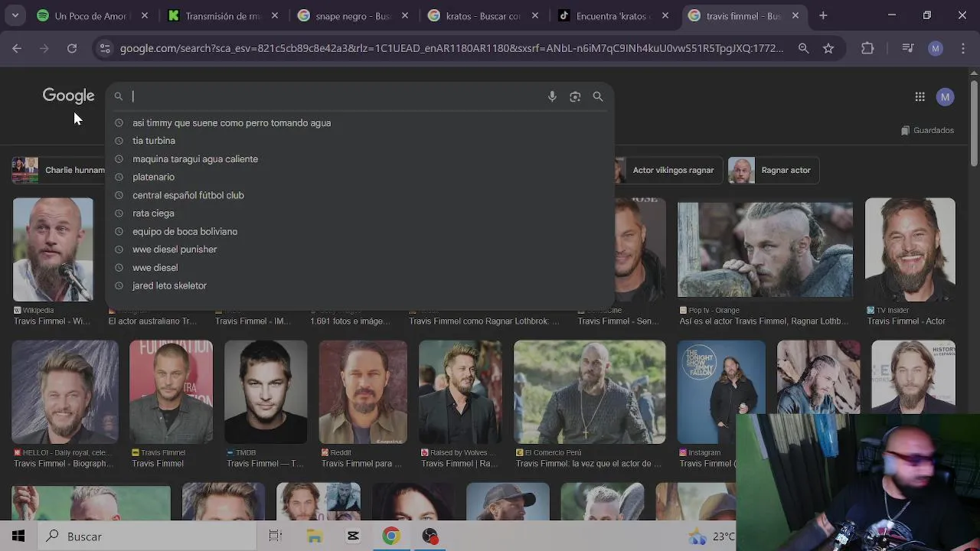Screen dimensions: 980x551
Task: Open Google Lens image search icon
Action: pos(575,96)
